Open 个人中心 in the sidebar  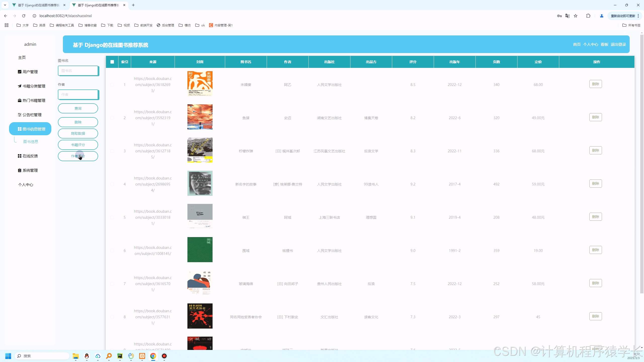click(x=26, y=185)
